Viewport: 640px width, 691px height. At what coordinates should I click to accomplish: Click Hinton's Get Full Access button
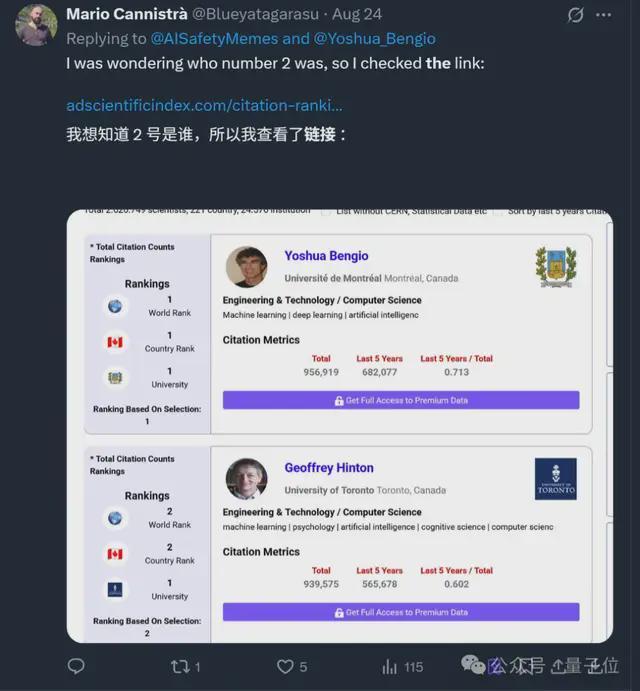pyautogui.click(x=401, y=612)
